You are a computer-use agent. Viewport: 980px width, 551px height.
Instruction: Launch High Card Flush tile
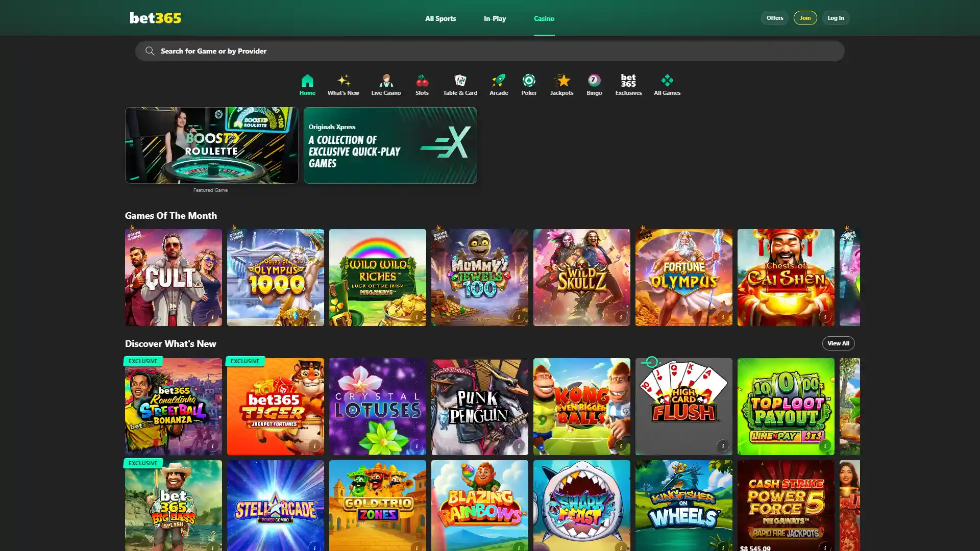tap(684, 407)
